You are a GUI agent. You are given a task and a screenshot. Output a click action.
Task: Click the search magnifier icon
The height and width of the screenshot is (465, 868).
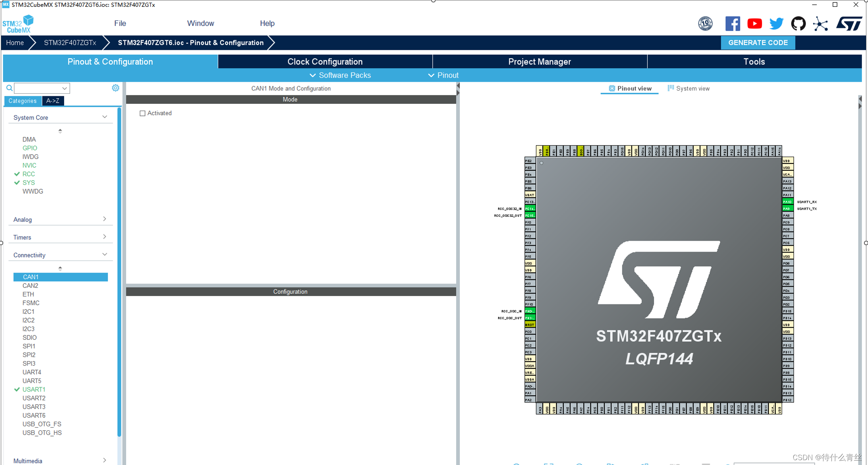click(9, 88)
